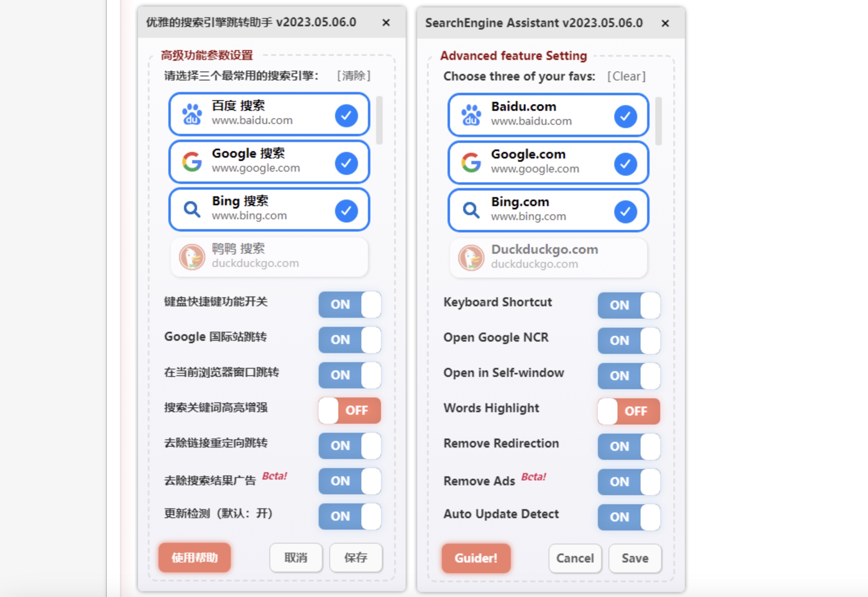Enable the Words Highlight switch
Viewport: 868px width, 597px height.
tap(629, 411)
